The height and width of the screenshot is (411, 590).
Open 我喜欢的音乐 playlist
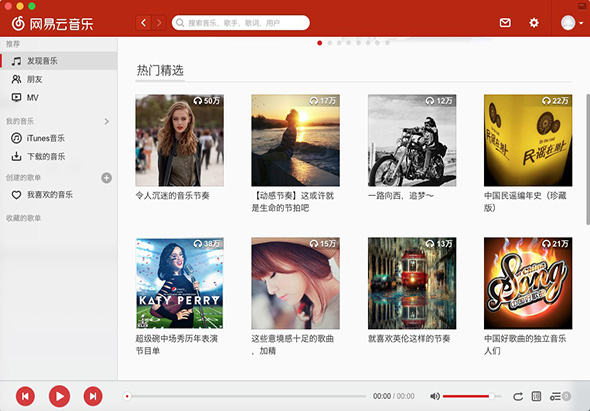tap(59, 195)
